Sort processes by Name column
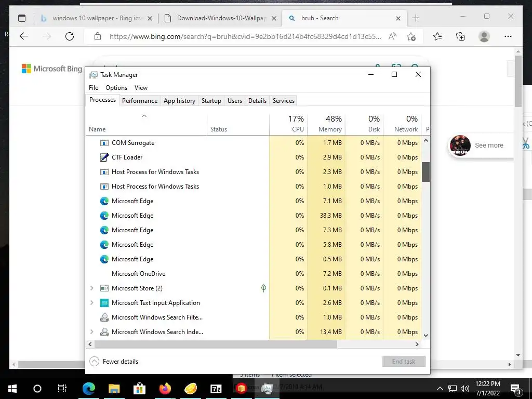This screenshot has width=532, height=399. pos(146,125)
